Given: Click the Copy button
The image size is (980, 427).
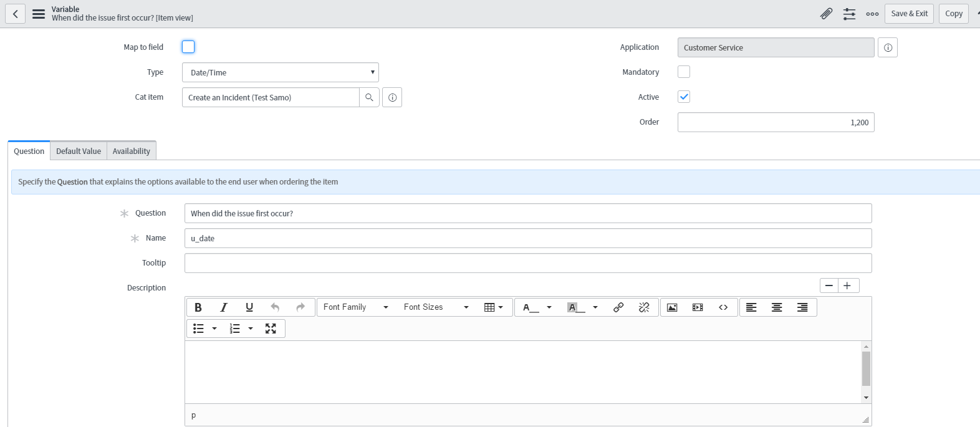Looking at the screenshot, I should [x=953, y=14].
